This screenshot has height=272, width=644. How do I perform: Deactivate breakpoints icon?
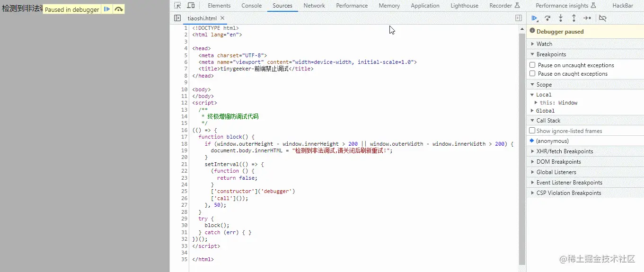[x=602, y=18]
